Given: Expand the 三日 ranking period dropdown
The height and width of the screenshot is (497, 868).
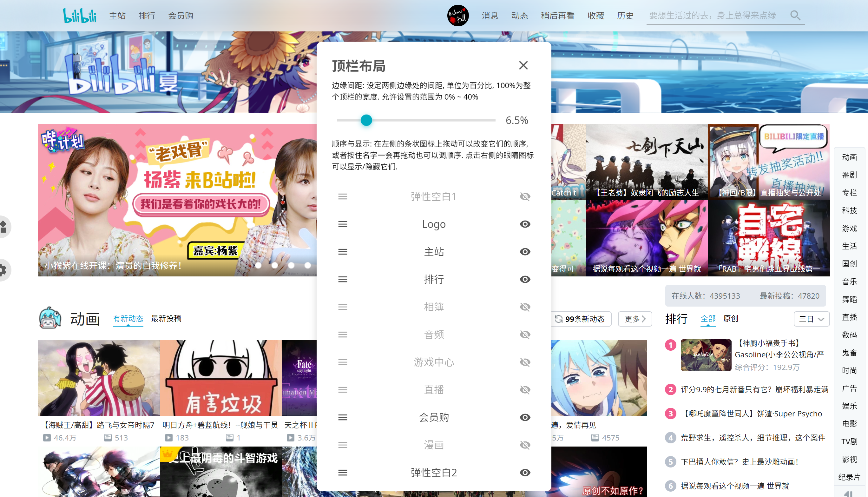Looking at the screenshot, I should click(x=811, y=319).
